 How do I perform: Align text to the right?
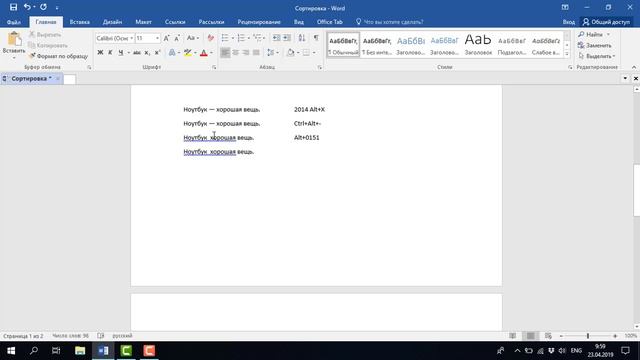(x=246, y=53)
